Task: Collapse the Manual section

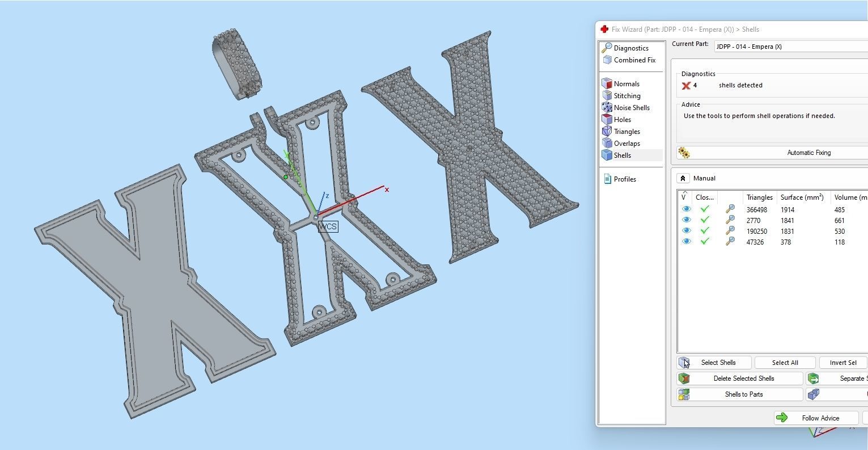Action: point(683,178)
